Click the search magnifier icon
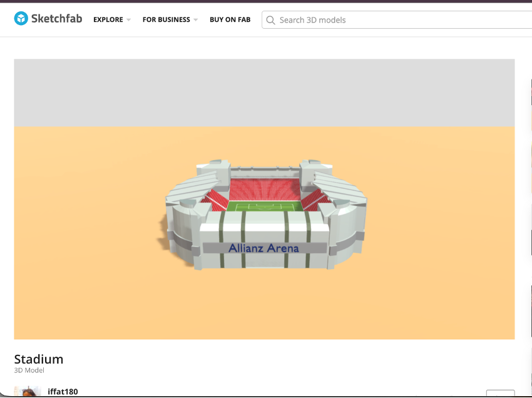Screen dimensions: 532x398 pyautogui.click(x=270, y=21)
